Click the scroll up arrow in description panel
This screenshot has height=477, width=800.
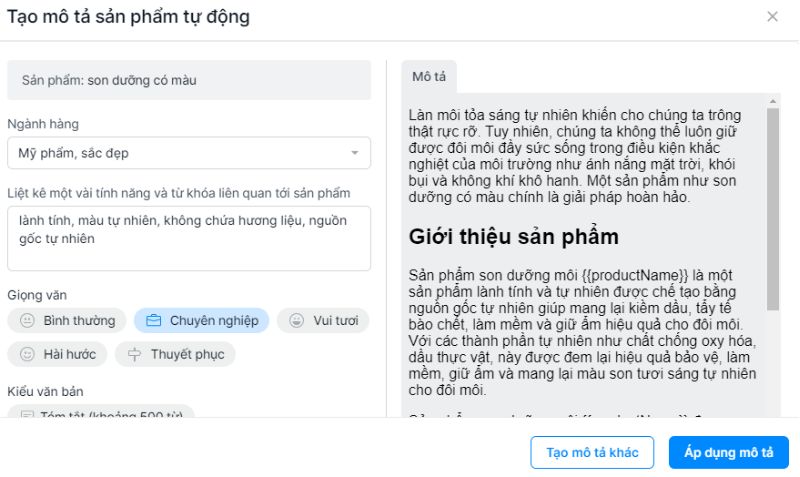tap(772, 101)
